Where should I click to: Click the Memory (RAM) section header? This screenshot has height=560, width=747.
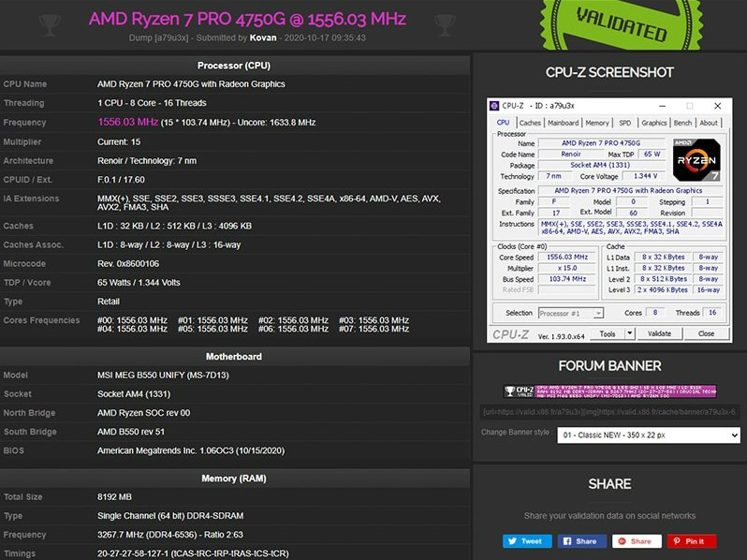tap(234, 478)
